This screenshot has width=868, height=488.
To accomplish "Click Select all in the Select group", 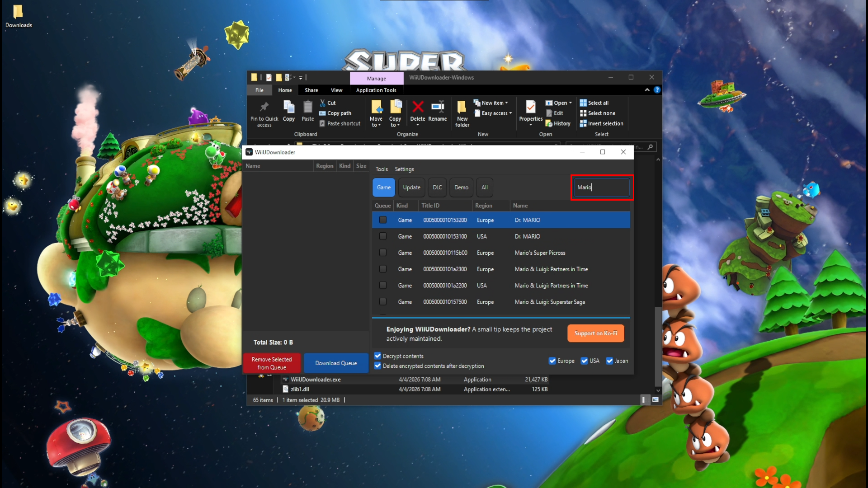I will [x=594, y=103].
